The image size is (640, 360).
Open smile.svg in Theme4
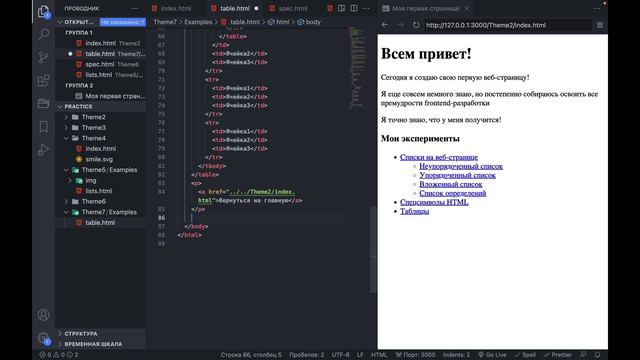99,159
